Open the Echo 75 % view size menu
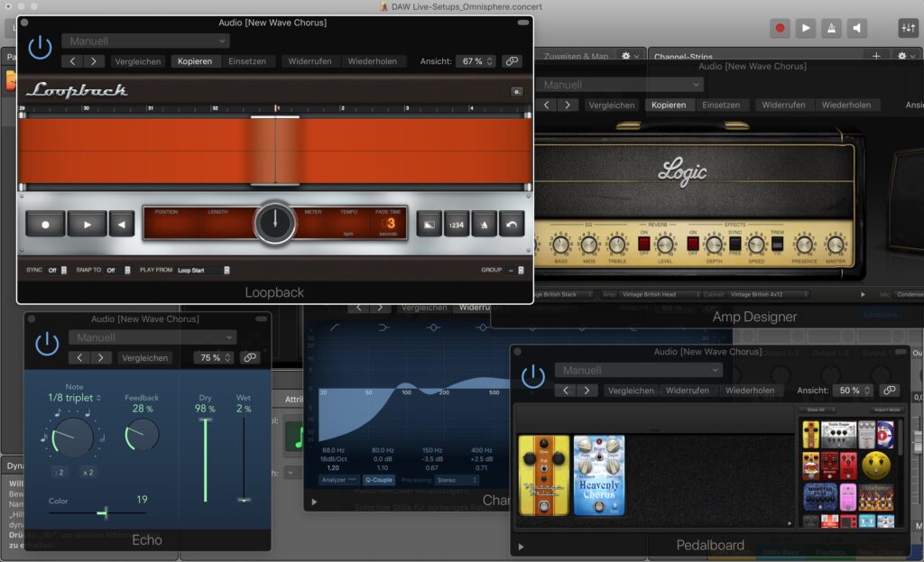 tap(213, 357)
